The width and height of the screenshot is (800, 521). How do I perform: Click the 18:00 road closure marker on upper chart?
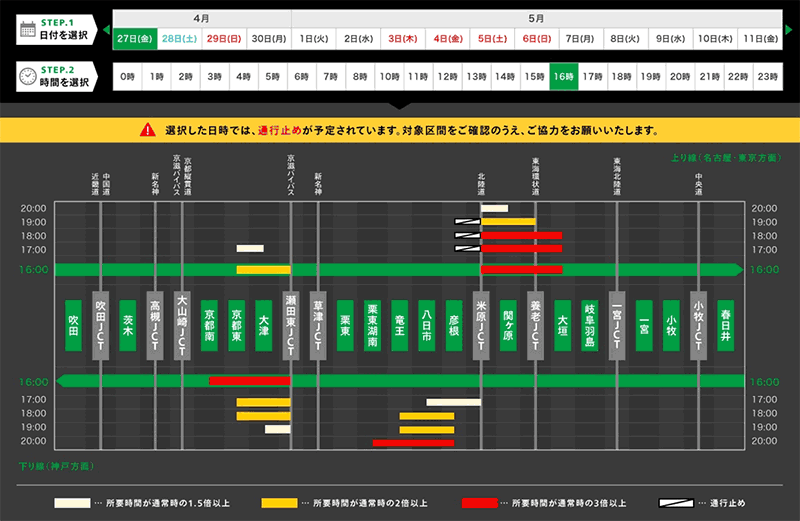click(x=467, y=235)
